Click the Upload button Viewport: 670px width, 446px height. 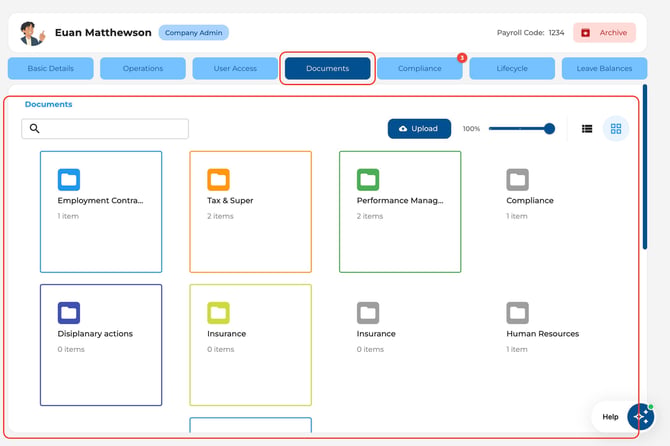tap(419, 129)
